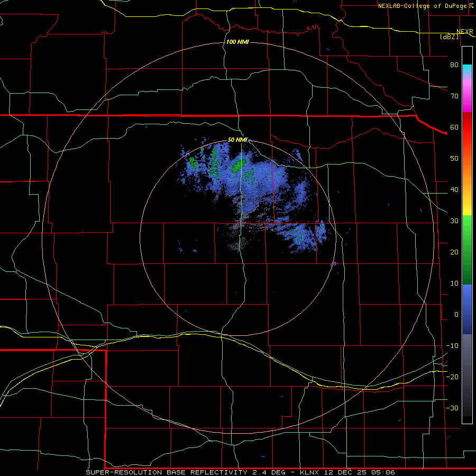The image size is (476, 476).
Task: Click the NEXLAB-College of DuPage watermark text
Action: pyautogui.click(x=422, y=6)
